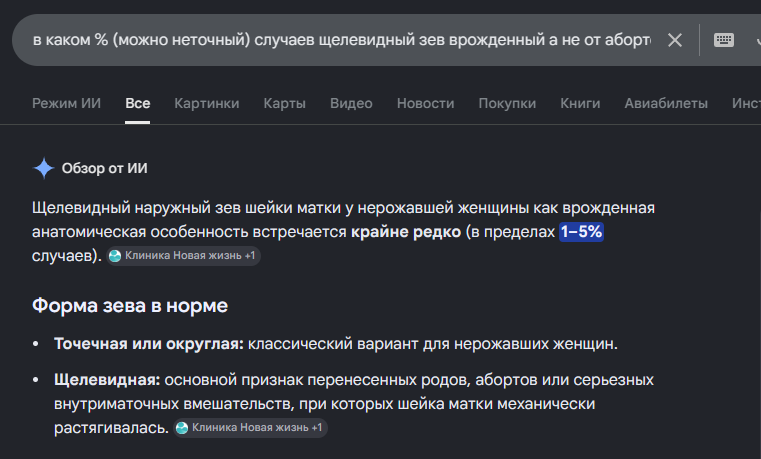Go to the Видео tab

point(351,103)
